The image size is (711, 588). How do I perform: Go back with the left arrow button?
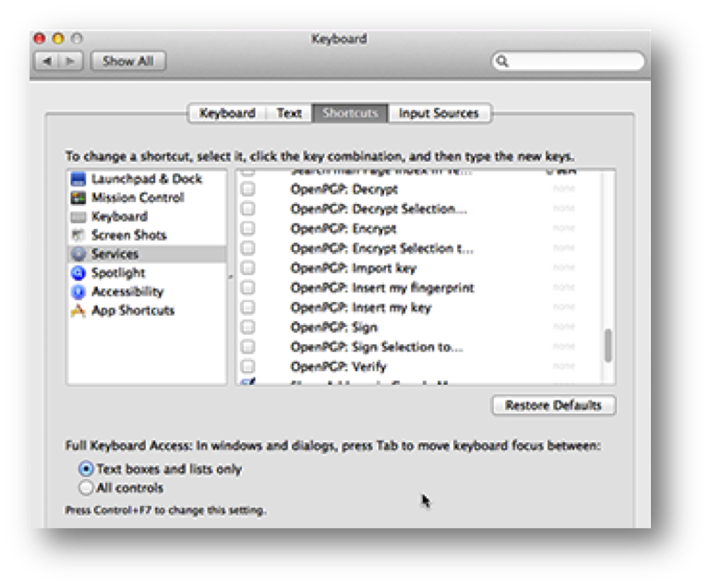coord(47,61)
